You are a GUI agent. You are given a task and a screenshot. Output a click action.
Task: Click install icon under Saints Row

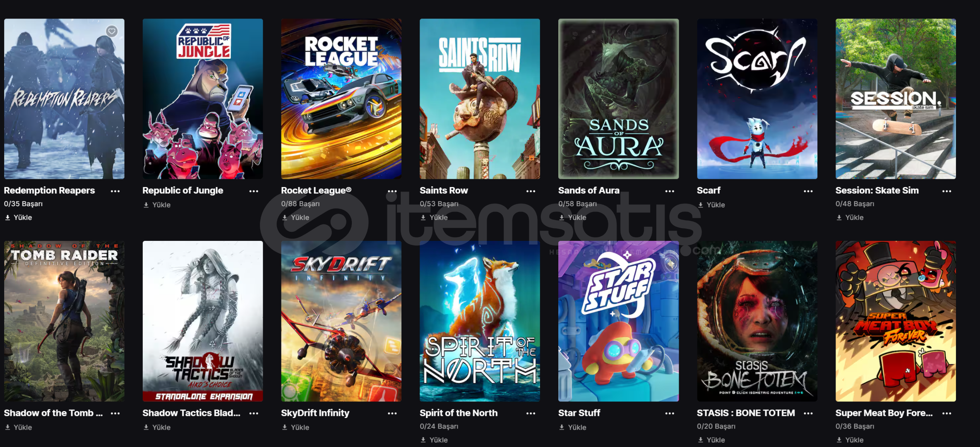pyautogui.click(x=423, y=218)
